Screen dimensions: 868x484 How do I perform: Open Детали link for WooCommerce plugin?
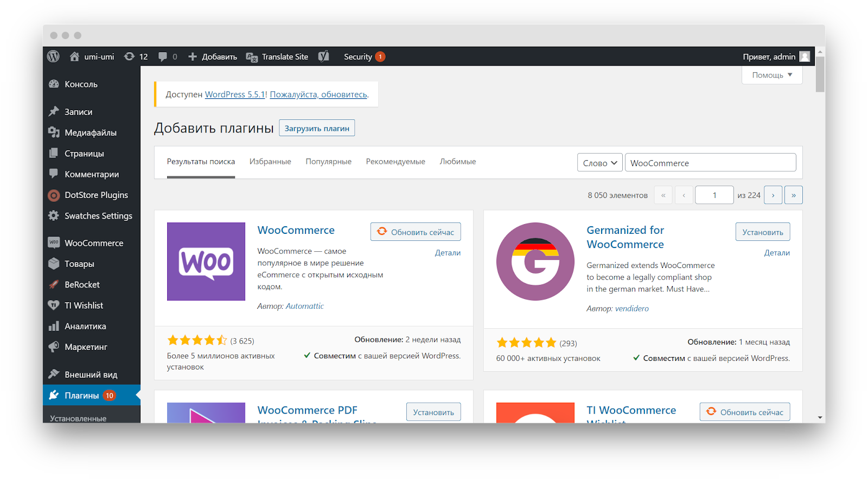448,253
